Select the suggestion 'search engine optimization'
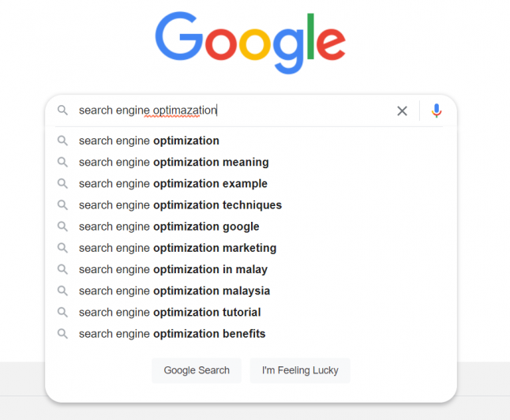Viewport: 510px width, 420px height. (x=251, y=141)
